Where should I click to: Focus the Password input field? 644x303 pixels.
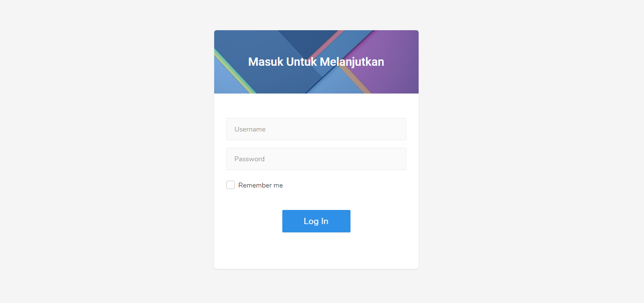pos(316,159)
